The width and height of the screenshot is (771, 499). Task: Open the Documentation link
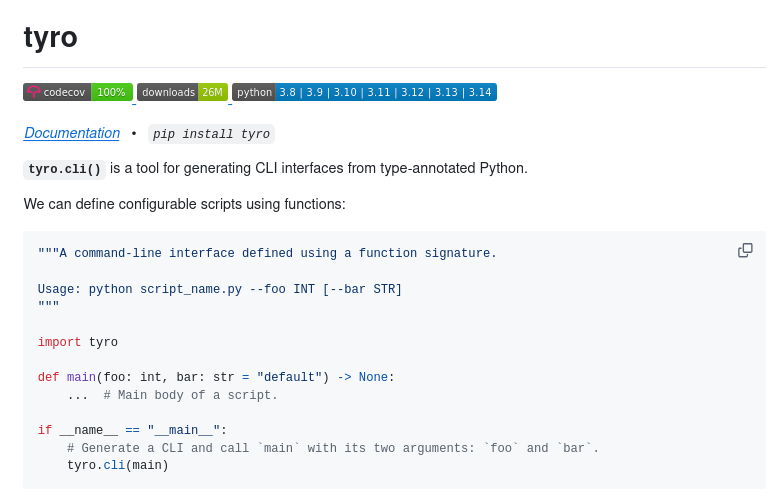click(72, 133)
